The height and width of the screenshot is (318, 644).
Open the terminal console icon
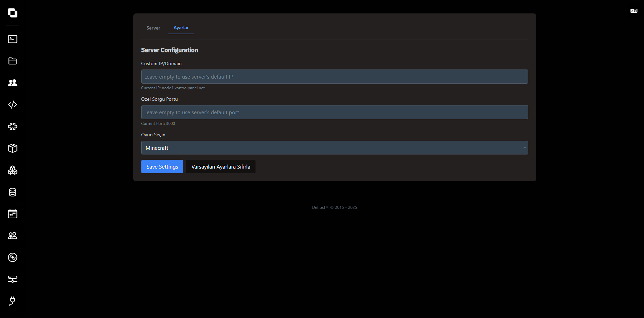click(x=12, y=39)
